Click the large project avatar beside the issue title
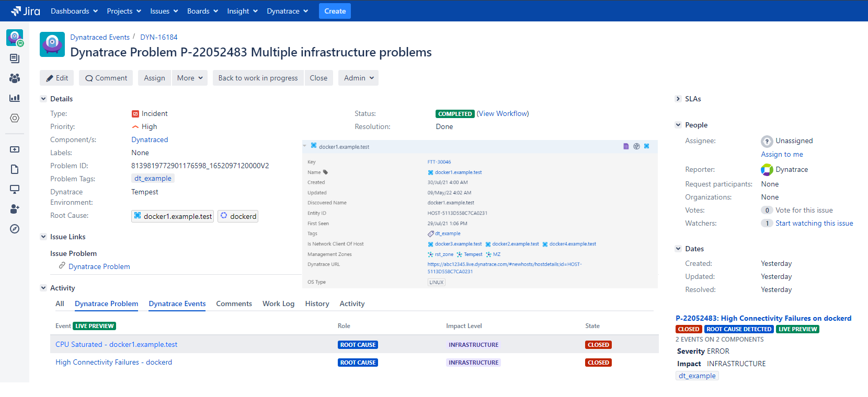The image size is (868, 397). coord(52,44)
